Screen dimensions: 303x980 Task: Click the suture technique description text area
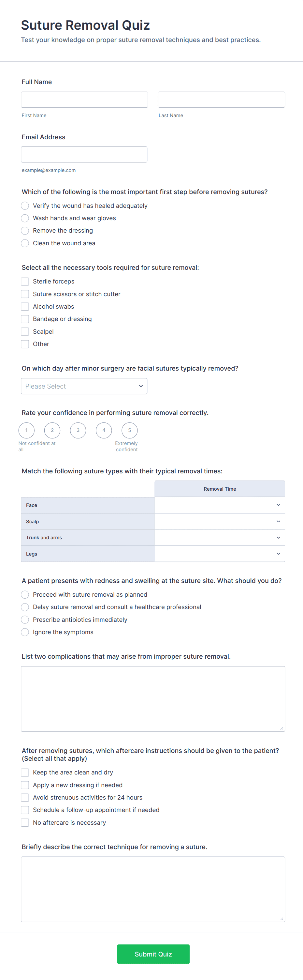click(x=153, y=889)
